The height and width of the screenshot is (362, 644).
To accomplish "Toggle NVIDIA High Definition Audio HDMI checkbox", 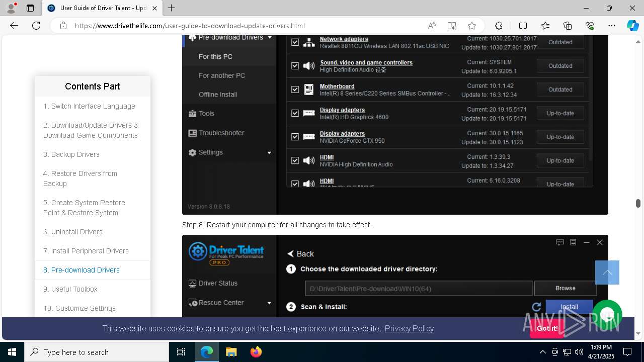I will [x=295, y=160].
